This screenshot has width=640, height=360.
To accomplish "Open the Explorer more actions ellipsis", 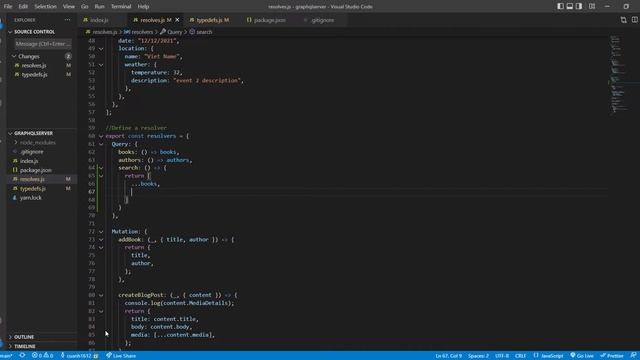I will [x=67, y=20].
